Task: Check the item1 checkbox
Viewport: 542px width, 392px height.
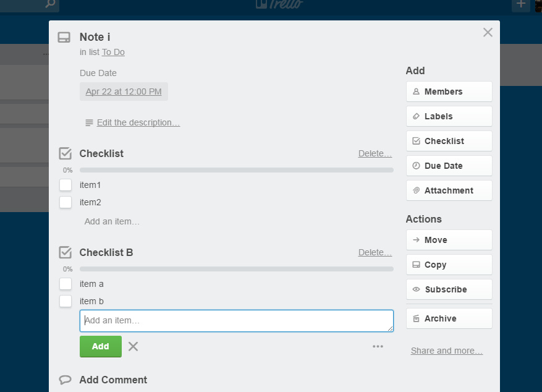Action: (66, 185)
